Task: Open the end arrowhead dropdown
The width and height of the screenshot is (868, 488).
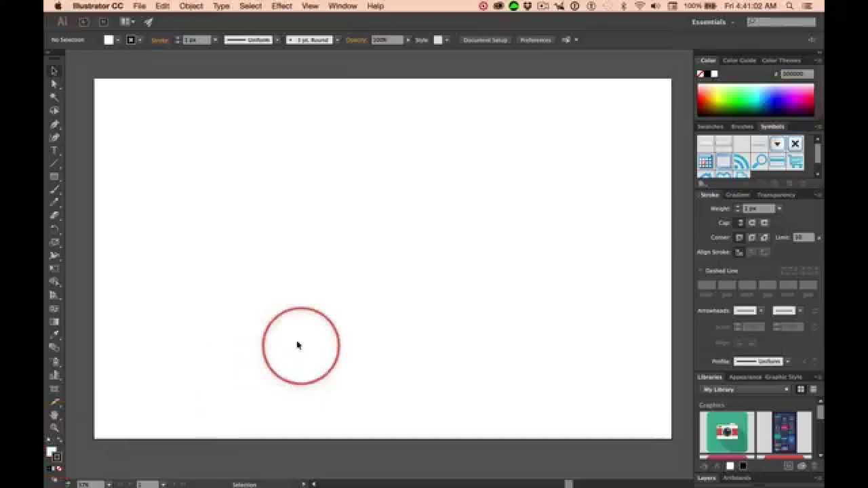Action: pyautogui.click(x=800, y=310)
